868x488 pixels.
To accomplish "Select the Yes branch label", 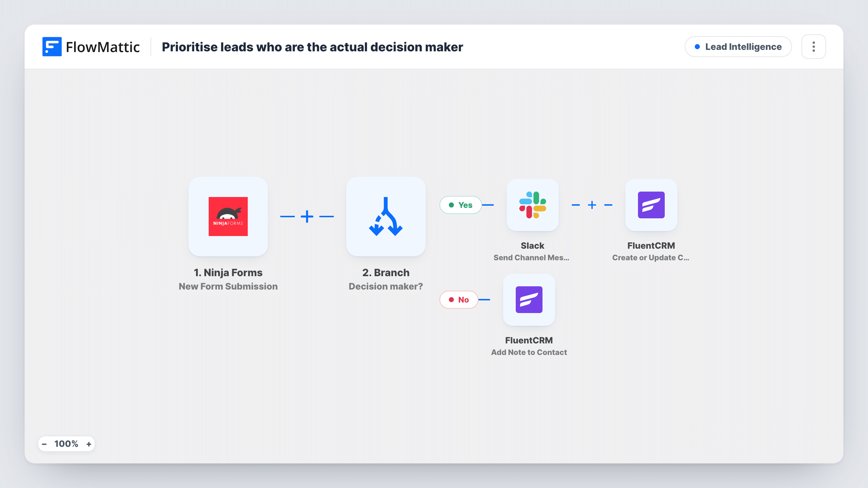I will (x=460, y=205).
